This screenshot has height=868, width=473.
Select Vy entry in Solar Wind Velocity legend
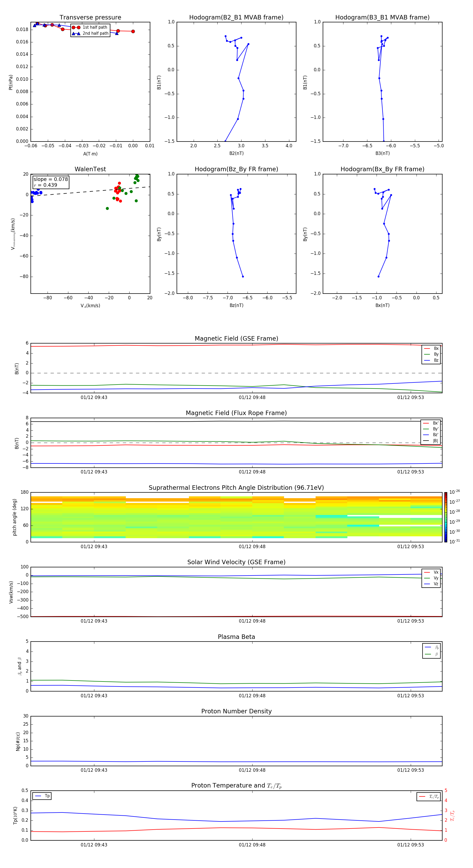tap(431, 578)
